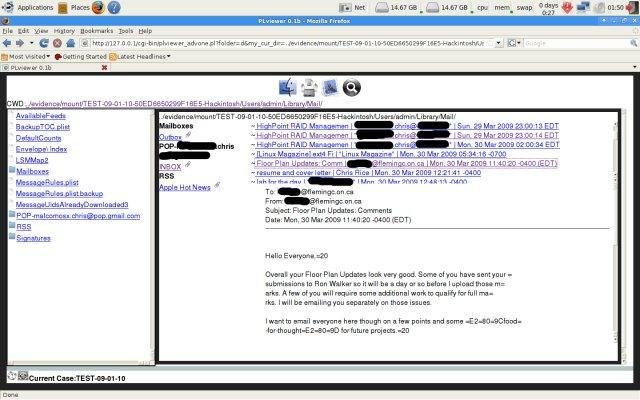Click the message list scrollbar

coord(615,152)
